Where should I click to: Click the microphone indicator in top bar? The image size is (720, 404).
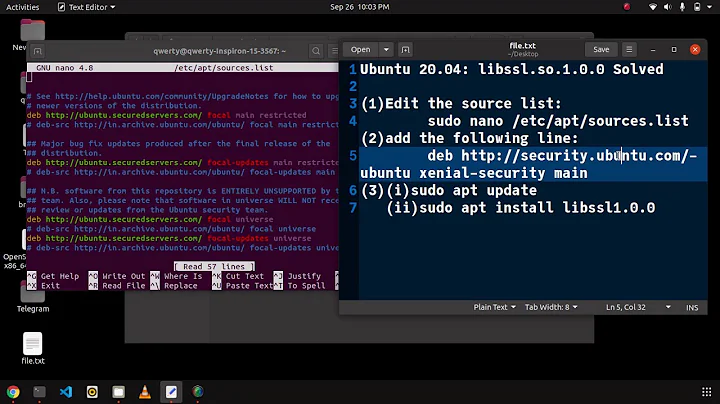pyautogui.click(x=682, y=7)
